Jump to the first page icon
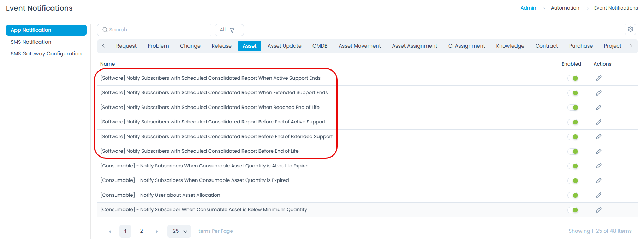Viewport: 644px width, 239px height. point(109,232)
